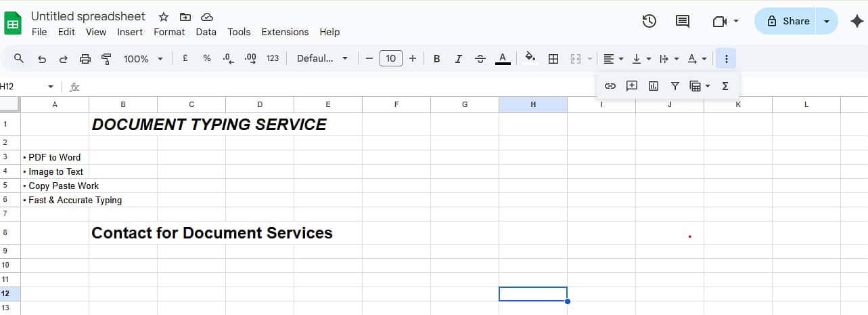Open borders options
This screenshot has width=868, height=315.
pos(553,59)
